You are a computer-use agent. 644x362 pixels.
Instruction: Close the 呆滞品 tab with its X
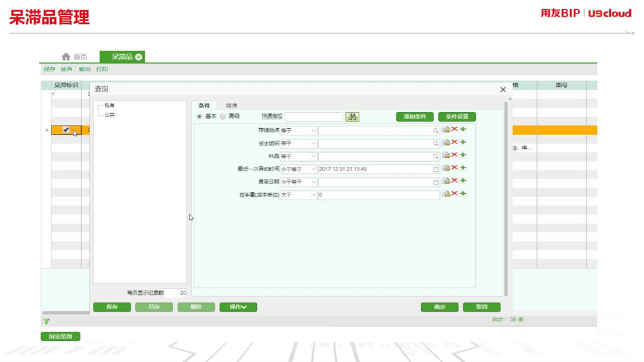click(139, 57)
